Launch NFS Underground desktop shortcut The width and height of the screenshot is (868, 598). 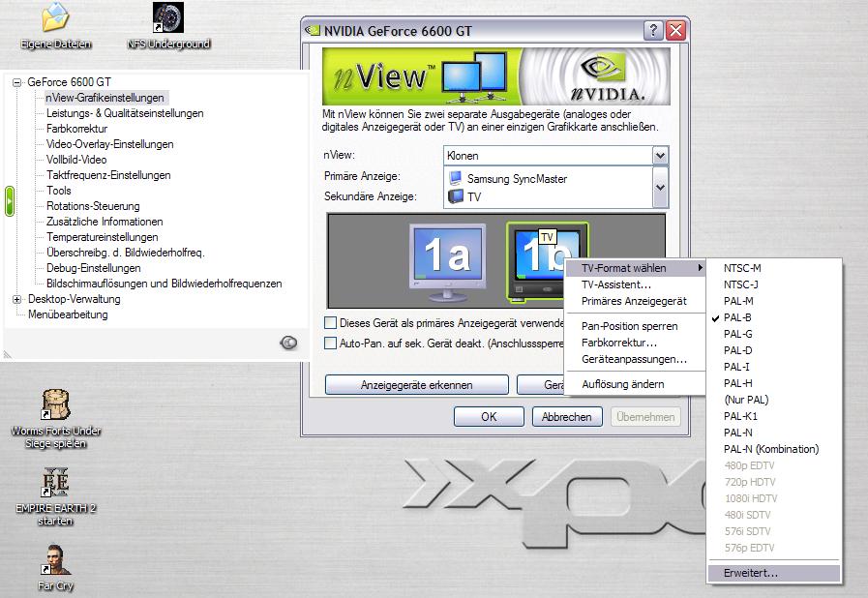point(168,17)
